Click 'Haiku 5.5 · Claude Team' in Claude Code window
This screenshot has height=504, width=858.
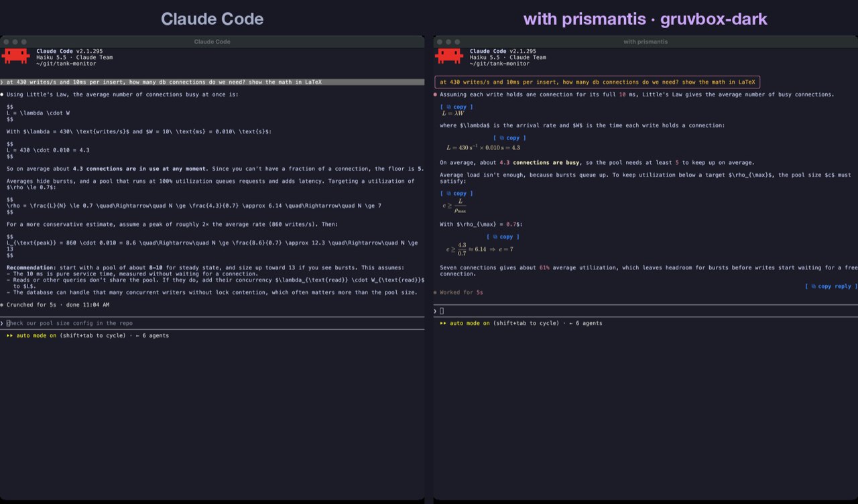74,58
